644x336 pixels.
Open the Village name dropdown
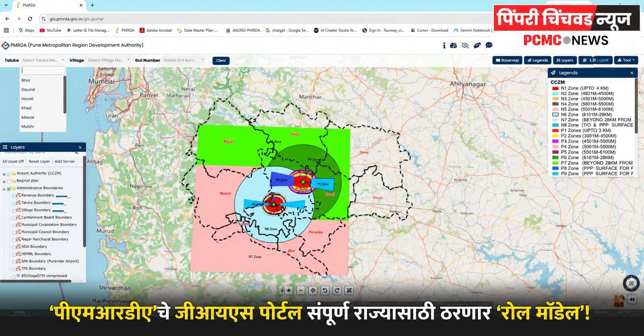point(108,60)
